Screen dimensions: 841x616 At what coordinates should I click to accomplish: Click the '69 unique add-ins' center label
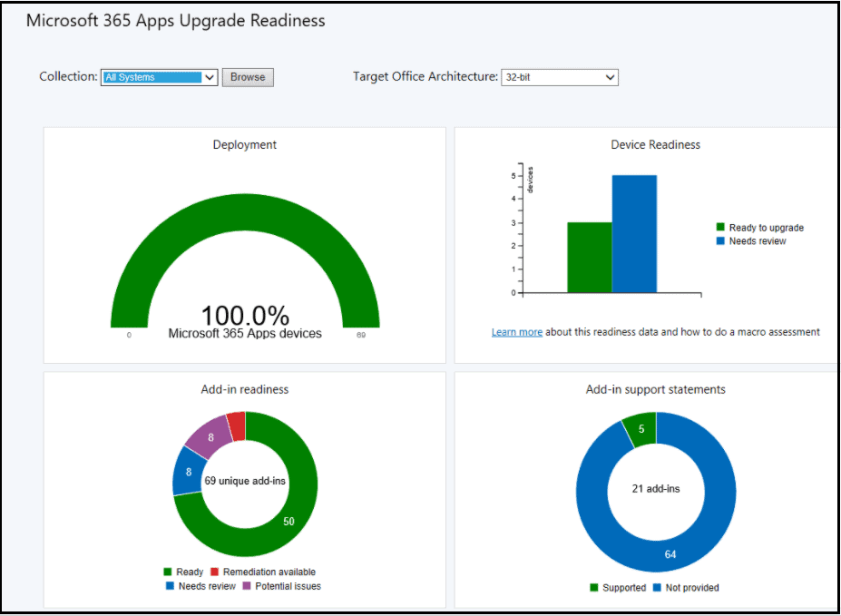[x=245, y=481]
